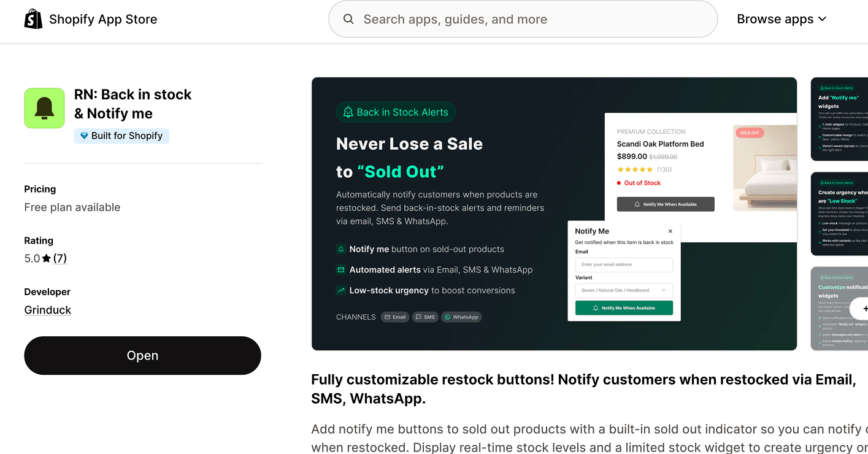Open the Variant dropdown in the preview
The height and width of the screenshot is (454, 868).
tap(624, 290)
